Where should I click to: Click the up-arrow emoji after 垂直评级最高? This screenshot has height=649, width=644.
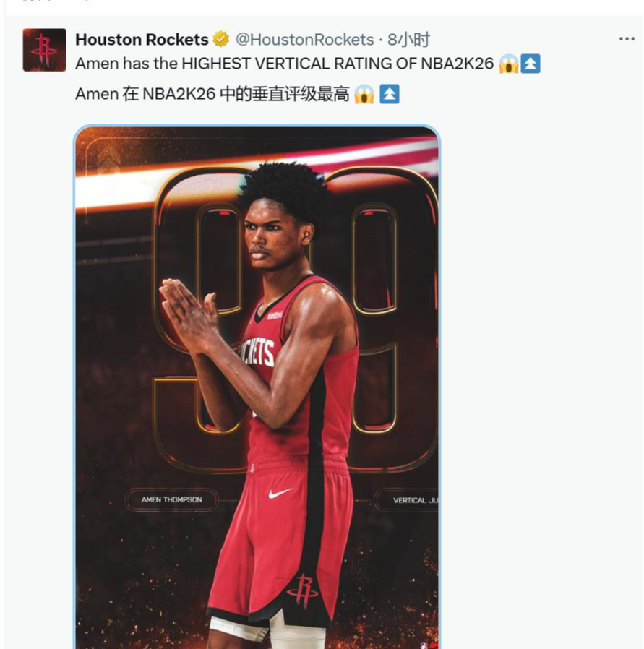pos(389,94)
